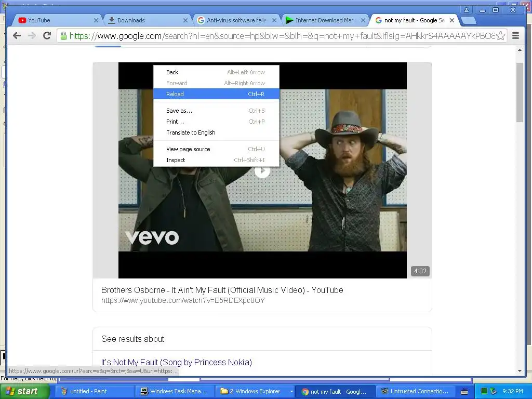Click the green monitor tray icon
Image resolution: width=532 pixels, height=399 pixels.
coord(484,391)
